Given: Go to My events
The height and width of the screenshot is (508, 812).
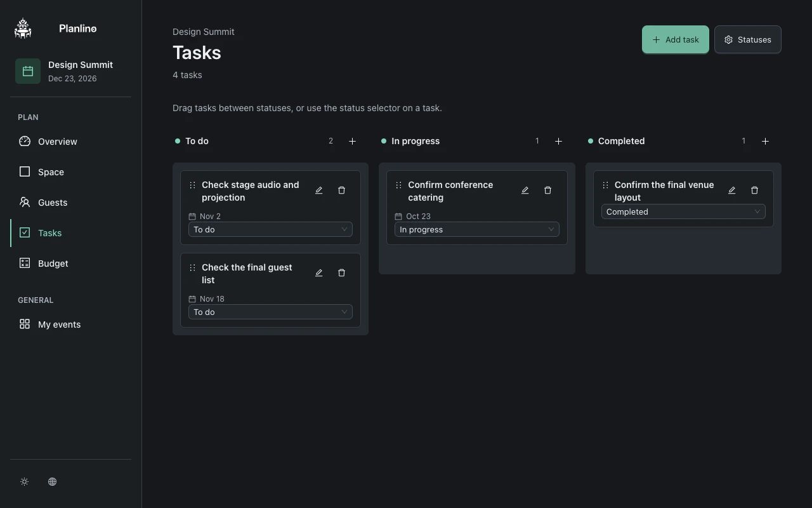Looking at the screenshot, I should tap(70, 324).
